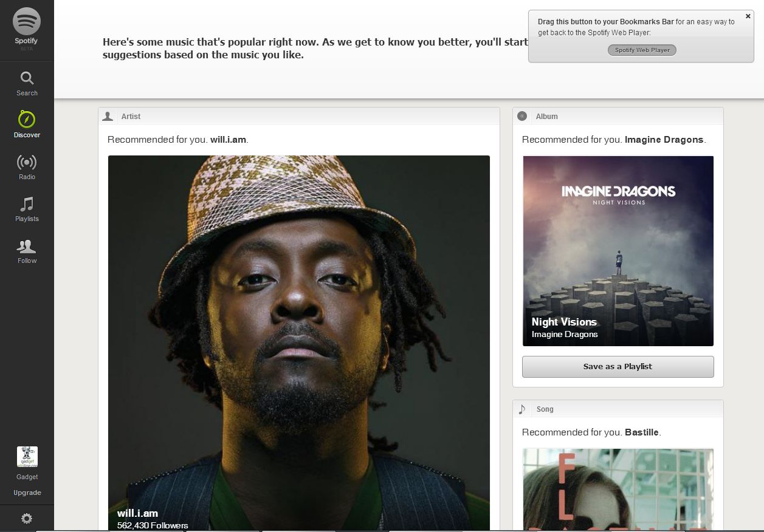Image resolution: width=764 pixels, height=532 pixels.
Task: Open the Search magnifier icon
Action: [27, 78]
